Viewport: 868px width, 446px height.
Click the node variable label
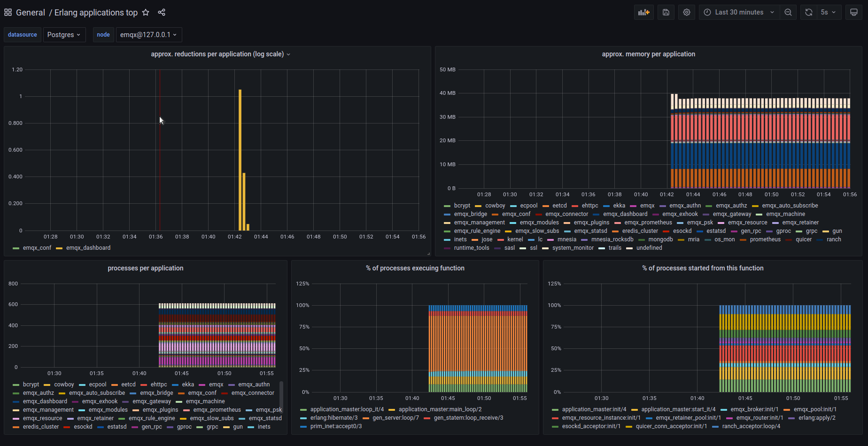(x=103, y=35)
